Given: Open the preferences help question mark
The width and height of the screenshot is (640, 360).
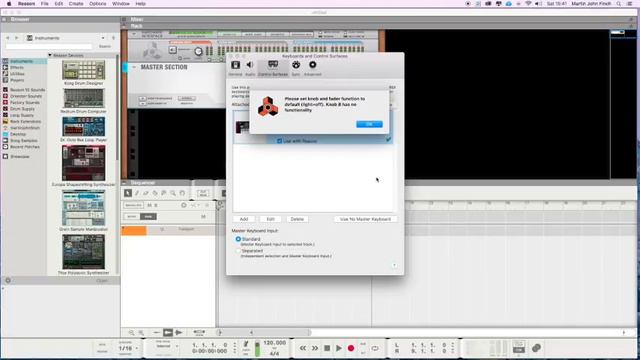Looking at the screenshot, I should pyautogui.click(x=394, y=265).
